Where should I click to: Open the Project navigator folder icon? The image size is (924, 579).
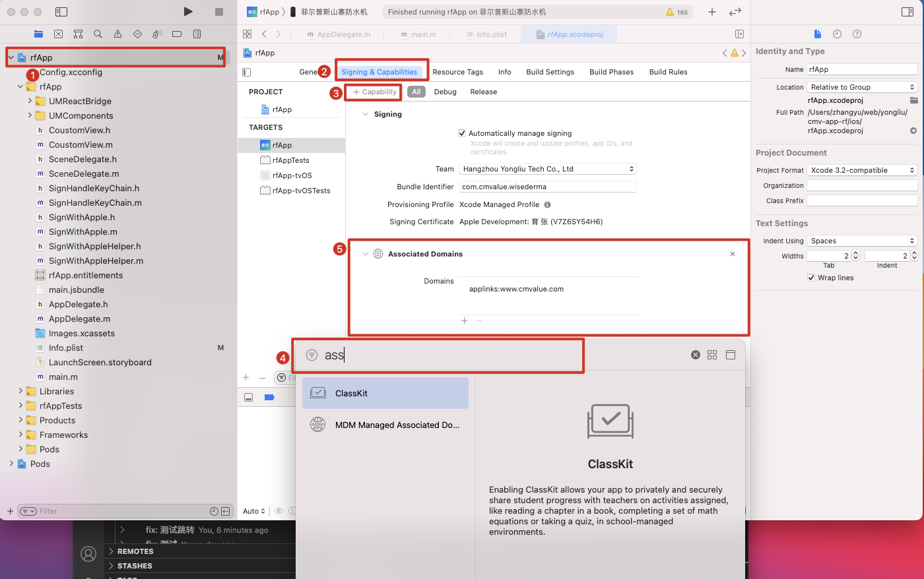click(x=38, y=34)
